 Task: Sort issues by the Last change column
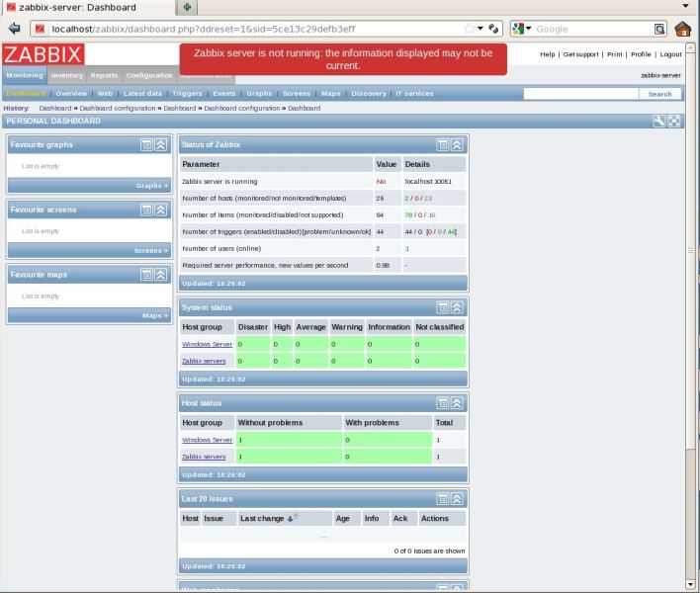pos(262,519)
